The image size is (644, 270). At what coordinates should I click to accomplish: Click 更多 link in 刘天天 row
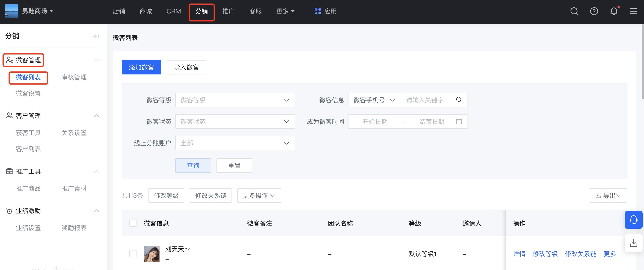(610, 254)
